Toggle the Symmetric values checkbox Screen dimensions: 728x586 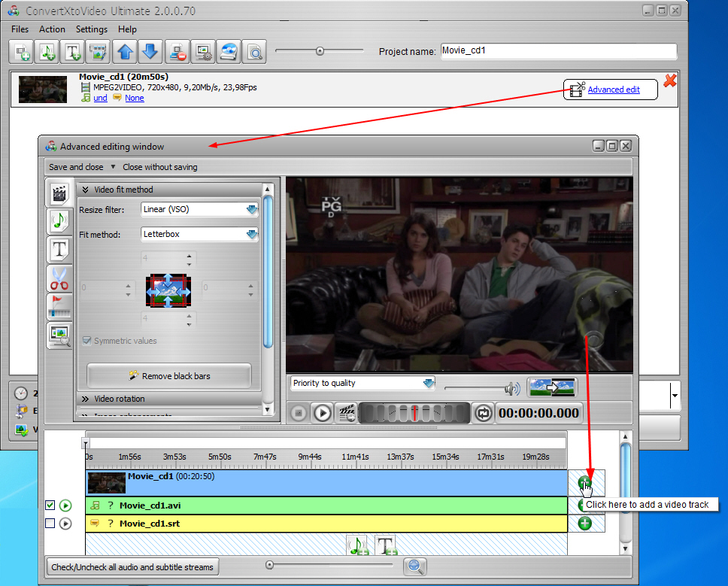click(86, 341)
